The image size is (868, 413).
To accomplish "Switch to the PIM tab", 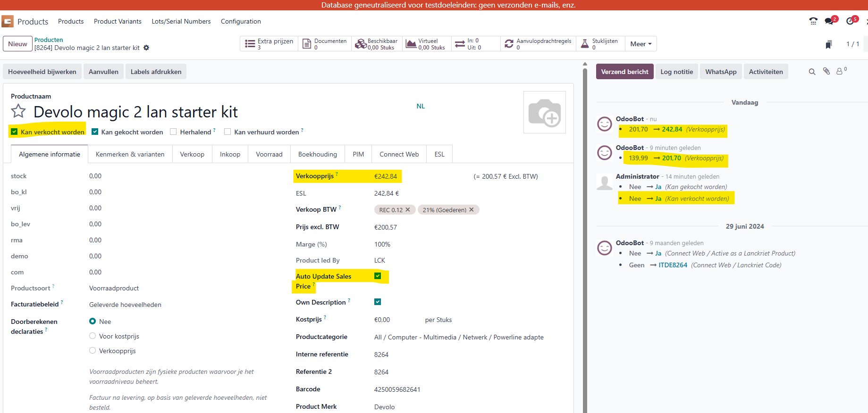I will (x=358, y=154).
